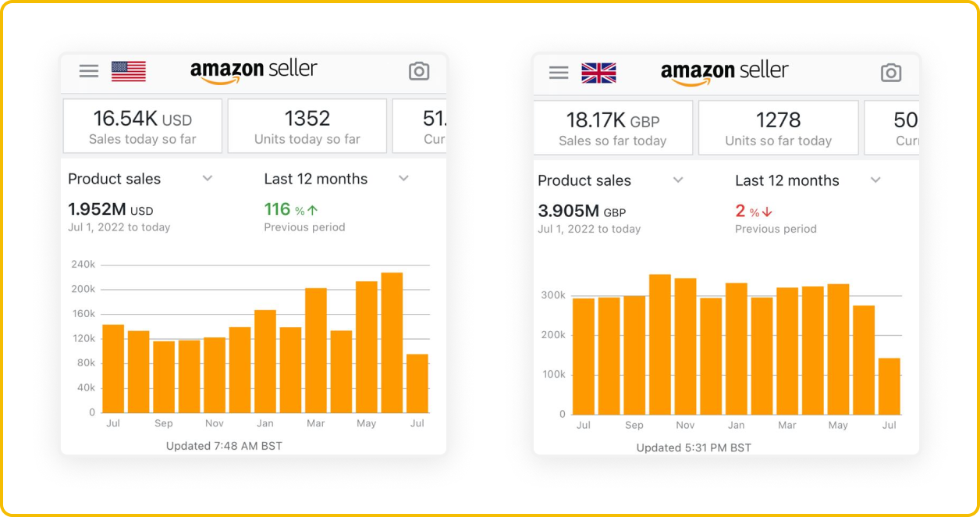The height and width of the screenshot is (517, 980).
Task: Click the October bar in GBP chart
Action: coord(659,344)
